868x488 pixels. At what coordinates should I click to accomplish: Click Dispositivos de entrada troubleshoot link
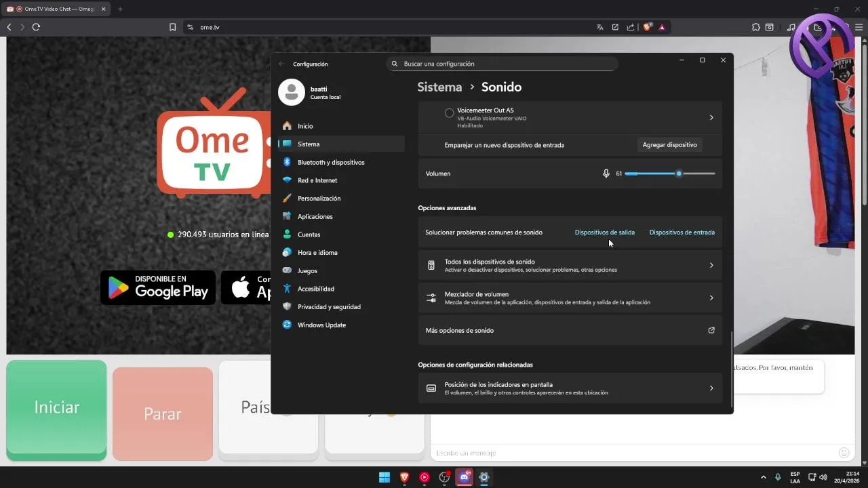(x=682, y=232)
